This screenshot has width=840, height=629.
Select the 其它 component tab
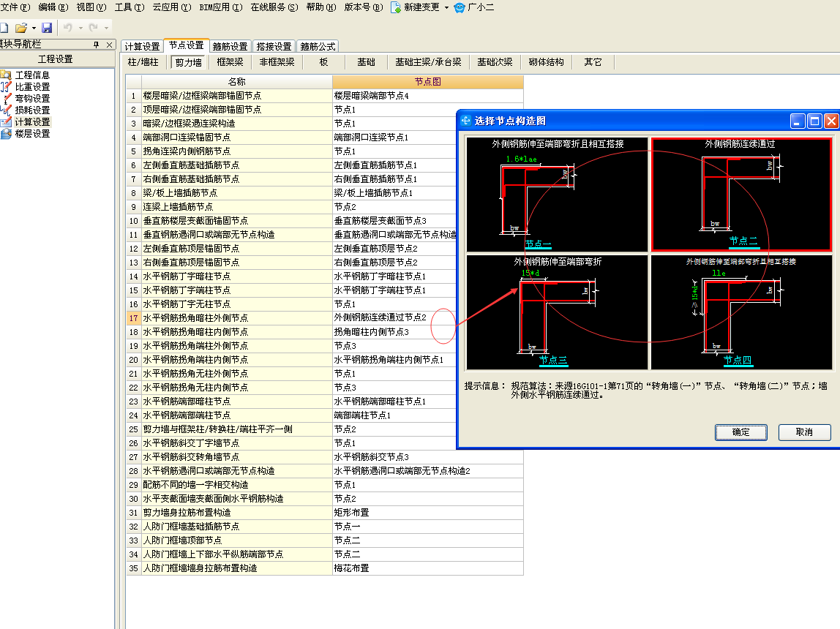point(593,62)
